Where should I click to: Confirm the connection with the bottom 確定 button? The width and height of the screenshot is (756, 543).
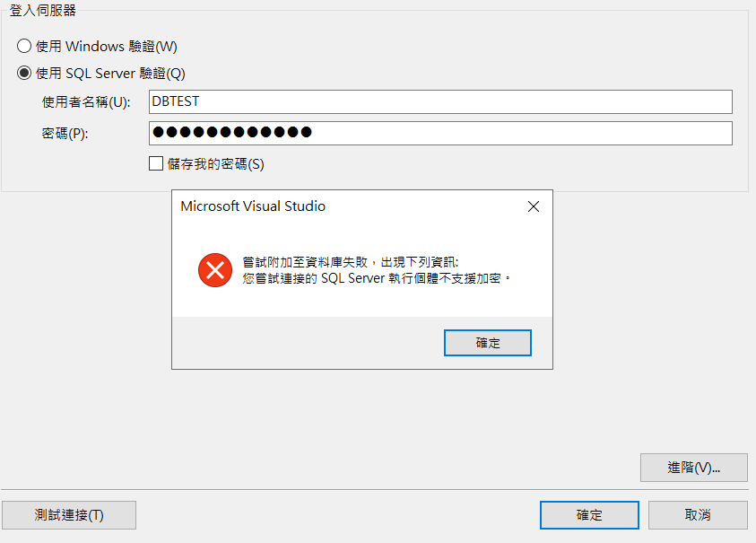tap(589, 515)
